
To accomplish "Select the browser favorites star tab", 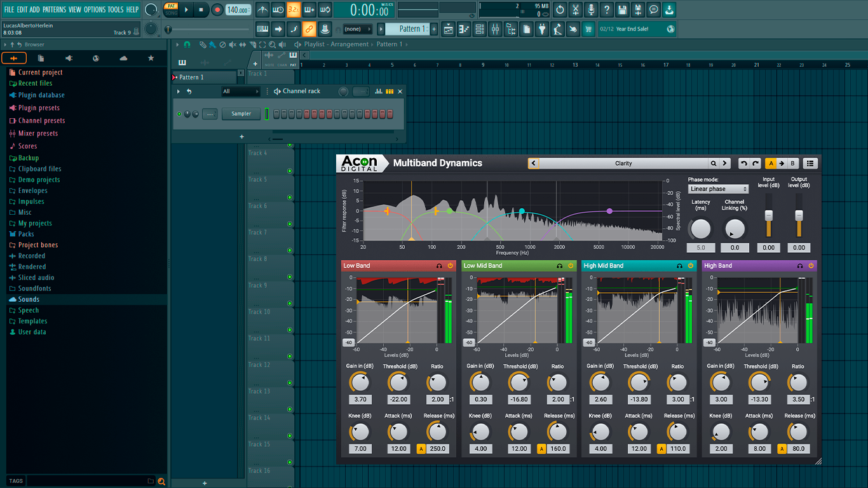I will pyautogui.click(x=151, y=58).
